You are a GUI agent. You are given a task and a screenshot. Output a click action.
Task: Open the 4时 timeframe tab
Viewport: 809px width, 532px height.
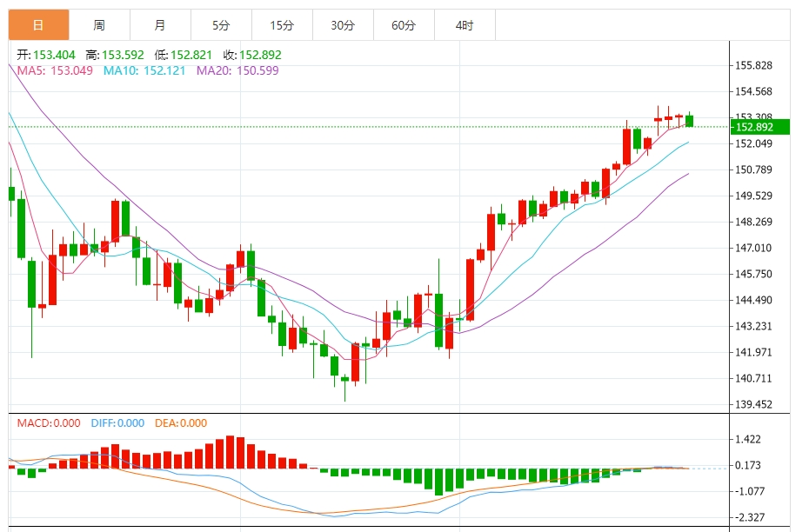click(x=465, y=24)
